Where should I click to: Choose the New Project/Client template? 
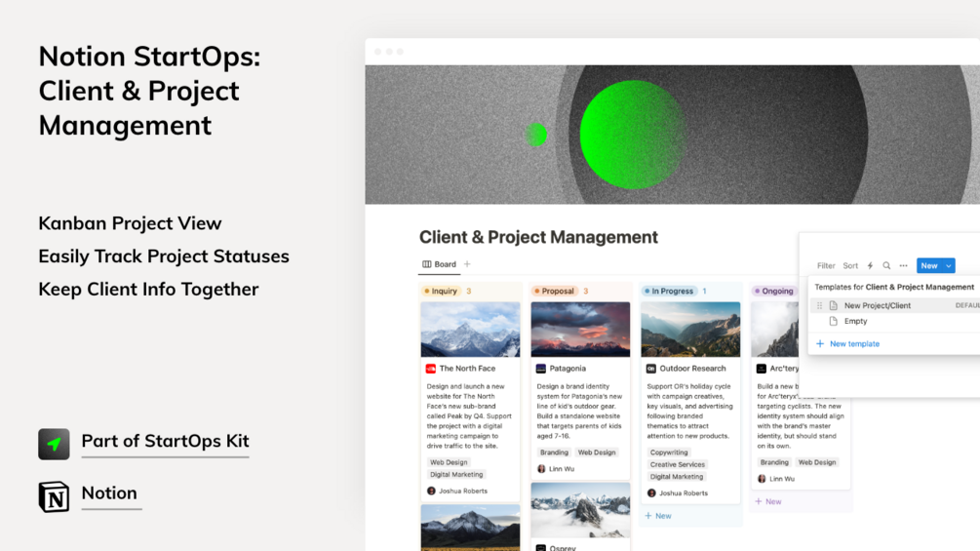pyautogui.click(x=877, y=305)
